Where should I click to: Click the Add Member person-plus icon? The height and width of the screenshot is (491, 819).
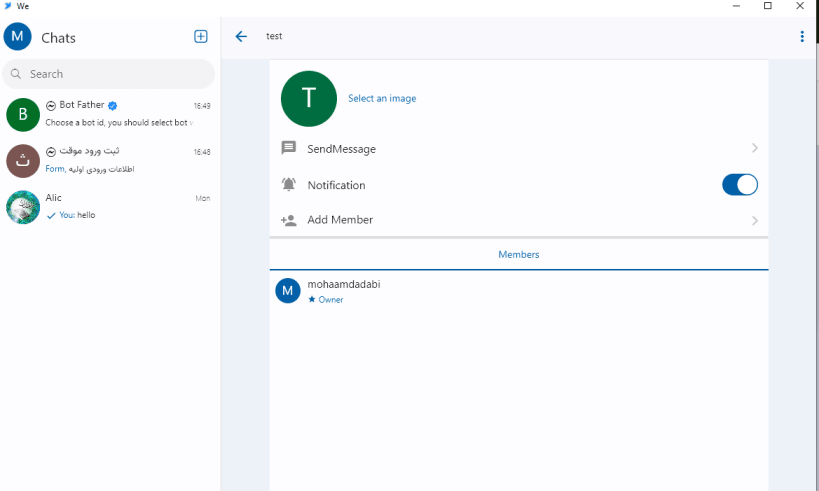coord(288,220)
